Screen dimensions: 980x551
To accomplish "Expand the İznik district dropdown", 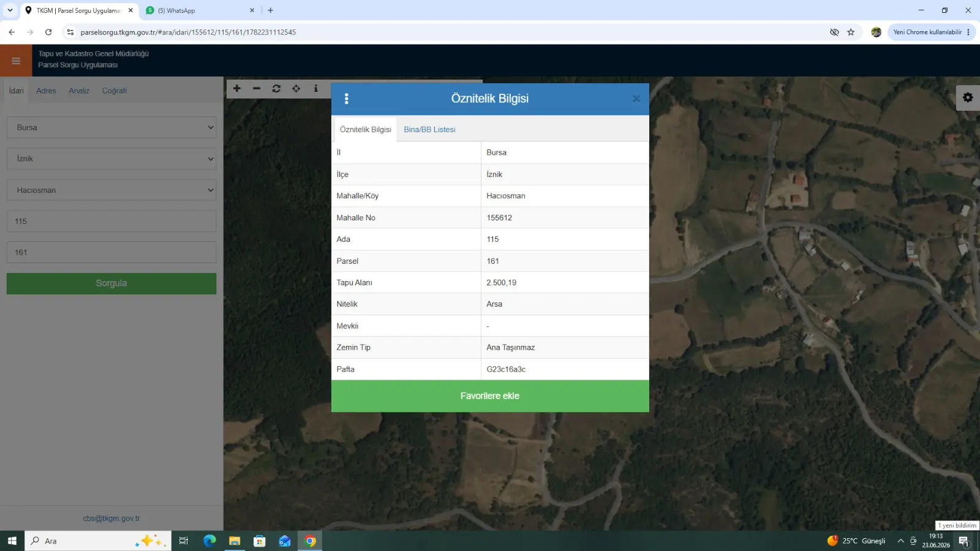I will [111, 159].
